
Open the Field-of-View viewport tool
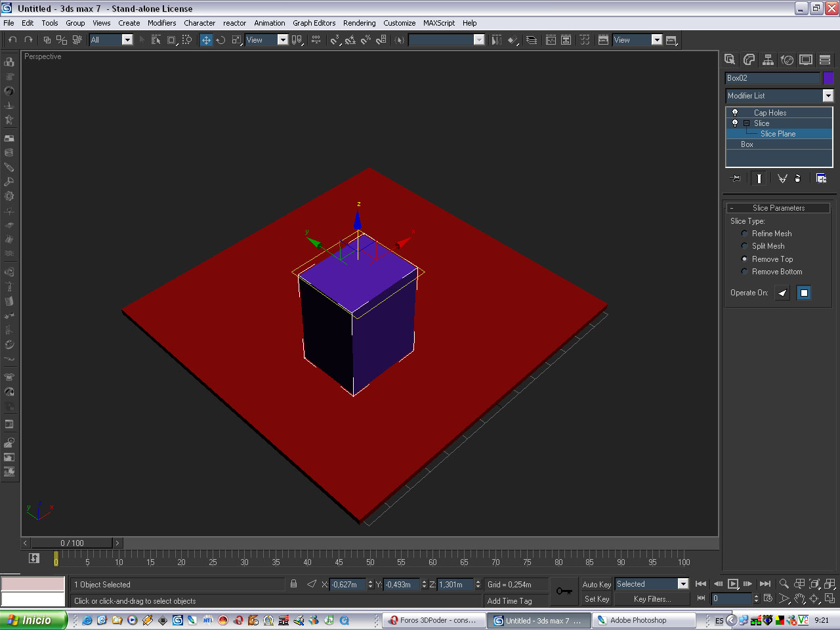(x=784, y=598)
